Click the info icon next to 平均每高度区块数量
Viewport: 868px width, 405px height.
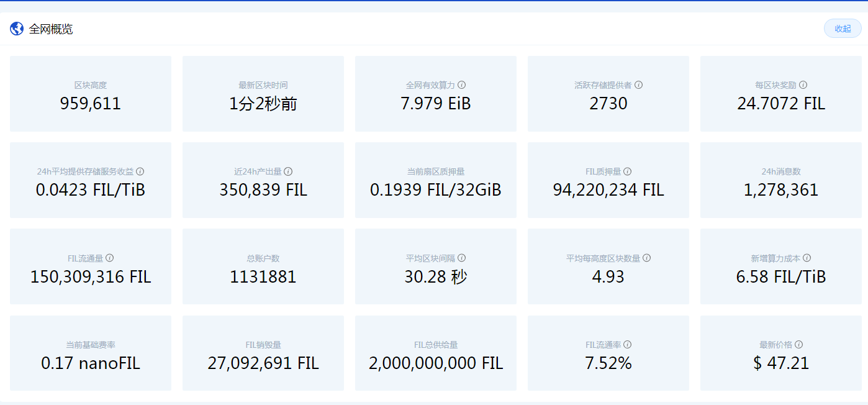(646, 258)
